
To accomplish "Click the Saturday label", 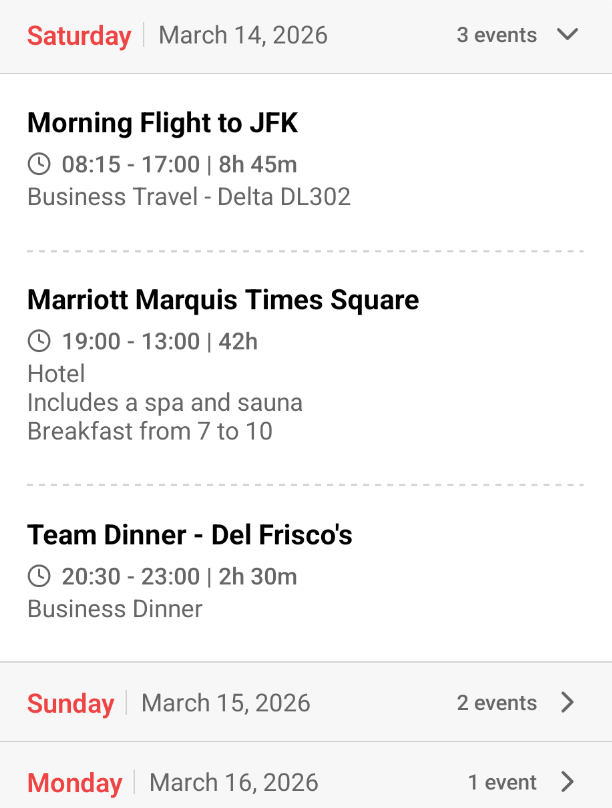I will (x=79, y=35).
